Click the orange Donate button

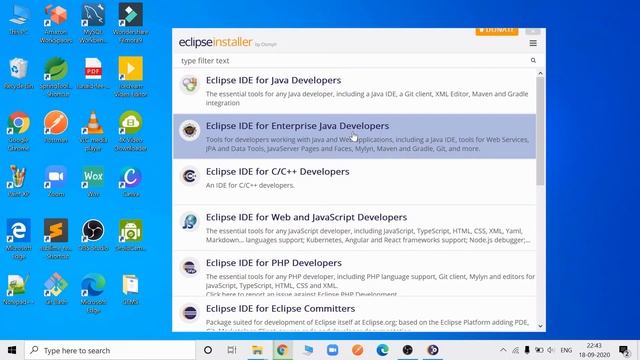497,31
